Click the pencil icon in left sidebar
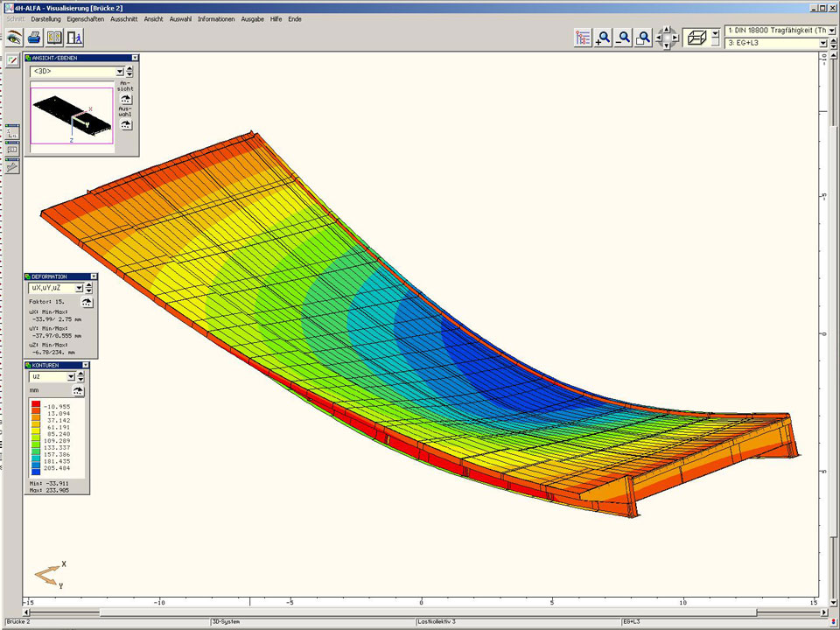The height and width of the screenshot is (630, 840). (12, 60)
